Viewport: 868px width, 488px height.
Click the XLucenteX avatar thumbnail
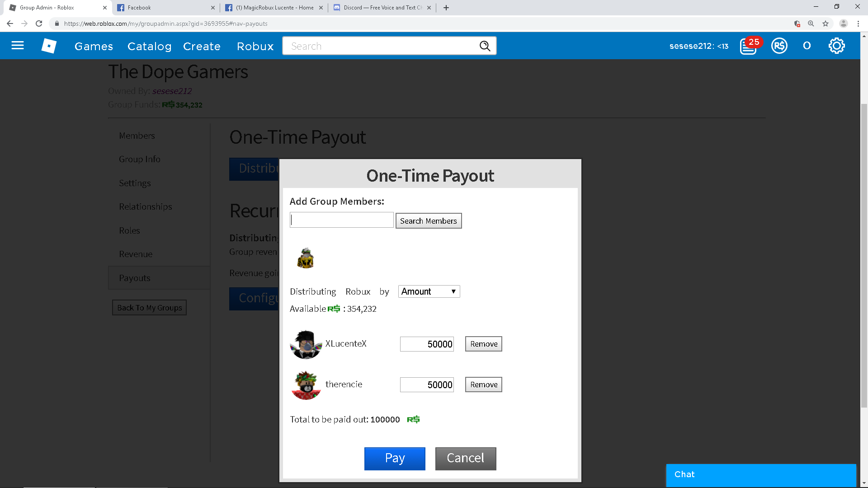tap(306, 344)
